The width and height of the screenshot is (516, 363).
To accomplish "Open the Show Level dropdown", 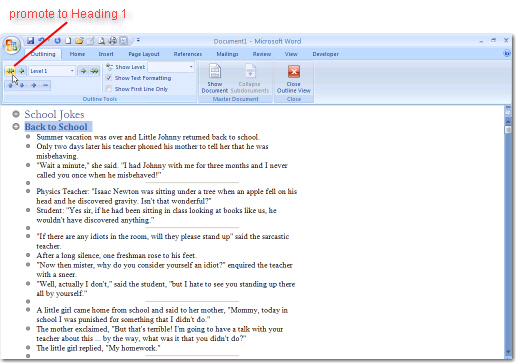I will 191,67.
